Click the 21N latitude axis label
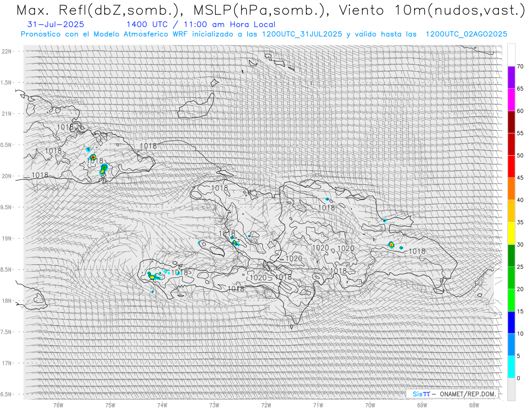Screen dimensions: 532x411 click(x=8, y=114)
